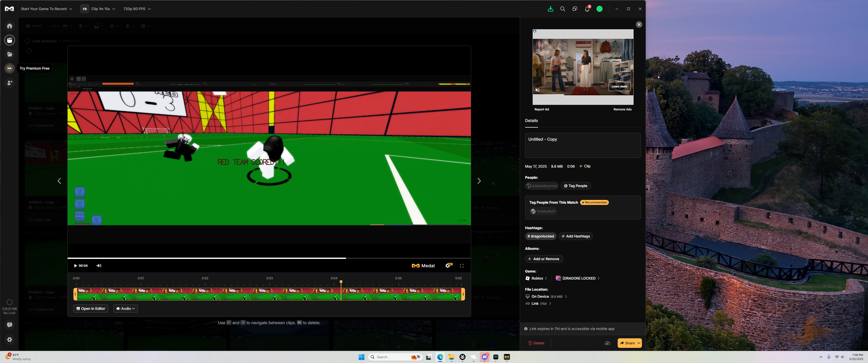Open the Clips library sidebar icon

pyautogui.click(x=9, y=40)
